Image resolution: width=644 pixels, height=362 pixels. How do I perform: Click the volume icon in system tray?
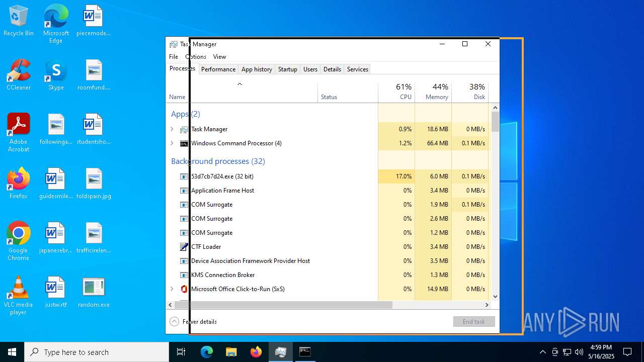point(579,352)
